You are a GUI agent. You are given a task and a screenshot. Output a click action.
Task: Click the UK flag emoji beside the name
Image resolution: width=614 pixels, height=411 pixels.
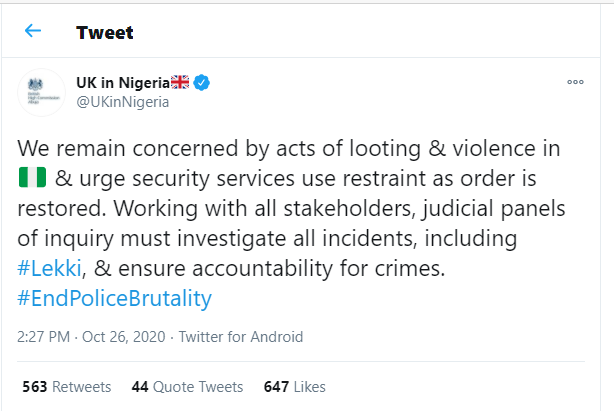180,81
